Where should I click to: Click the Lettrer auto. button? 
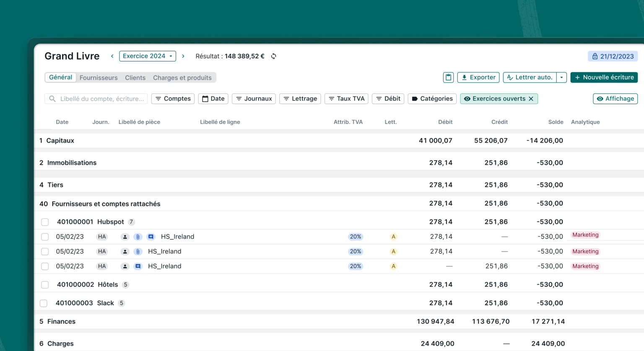[530, 77]
